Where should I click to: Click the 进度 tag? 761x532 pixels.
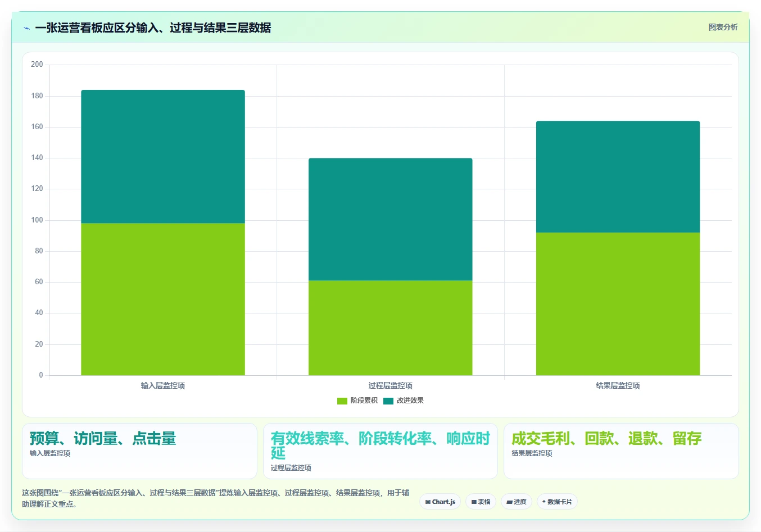pyautogui.click(x=517, y=502)
